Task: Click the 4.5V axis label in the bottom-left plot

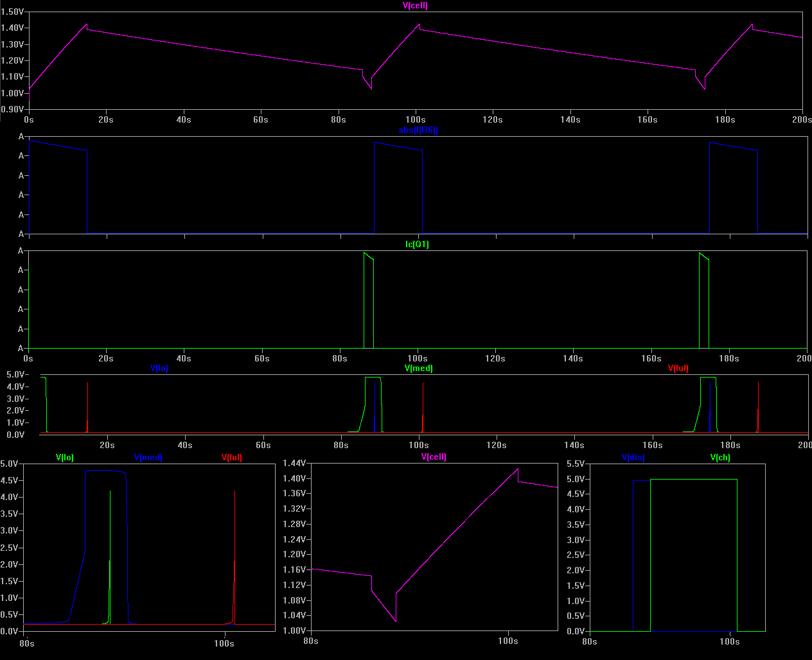Action: (x=9, y=481)
